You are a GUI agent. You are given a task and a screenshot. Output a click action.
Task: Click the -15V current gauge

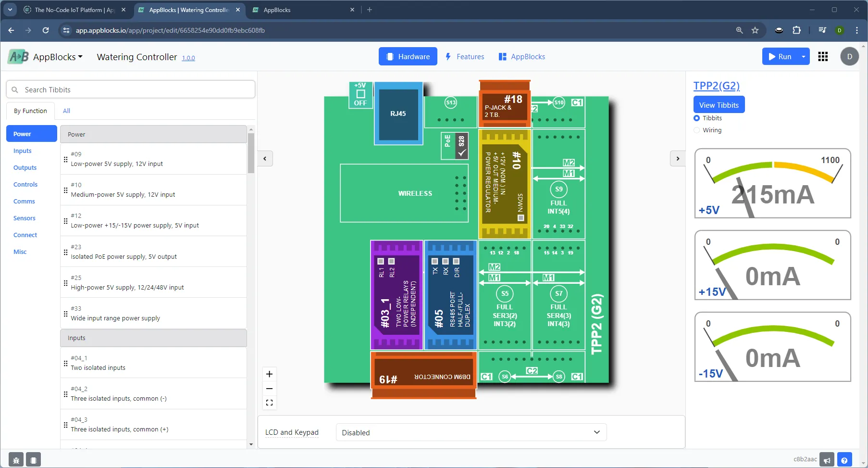(773, 347)
